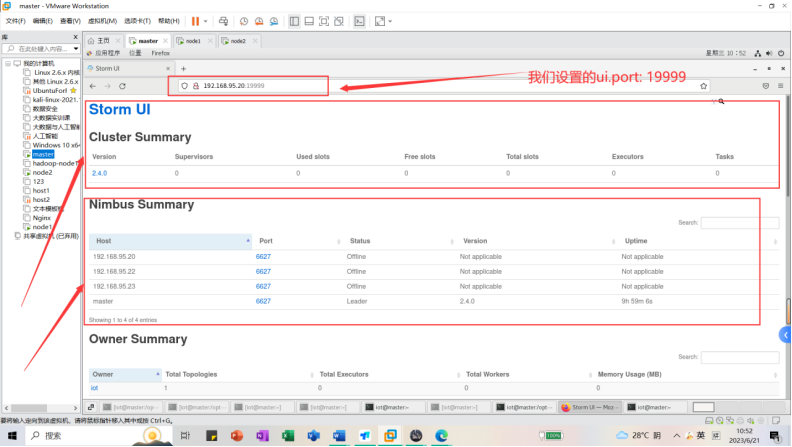The width and height of the screenshot is (792, 447).
Task: Open the 查看(V) menu
Action: [70, 21]
